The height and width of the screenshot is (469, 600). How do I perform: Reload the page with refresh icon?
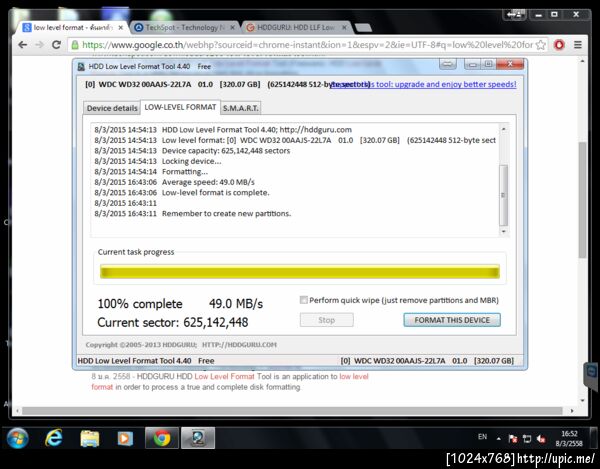[x=56, y=45]
